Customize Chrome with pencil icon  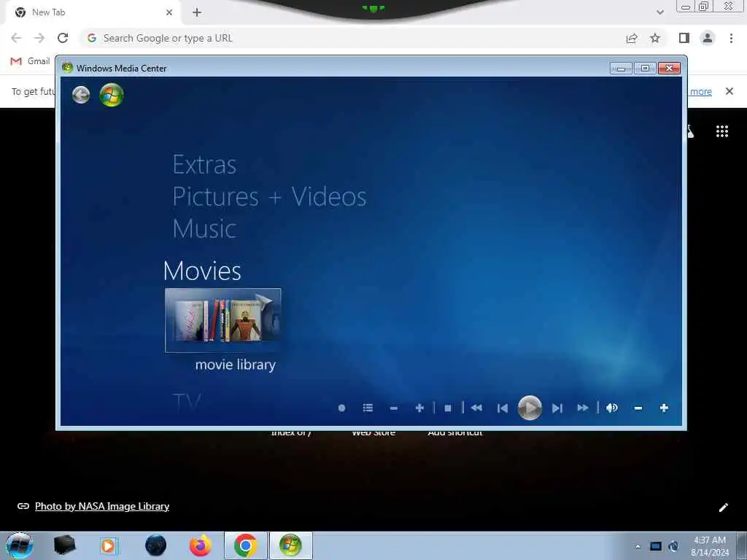(x=723, y=507)
